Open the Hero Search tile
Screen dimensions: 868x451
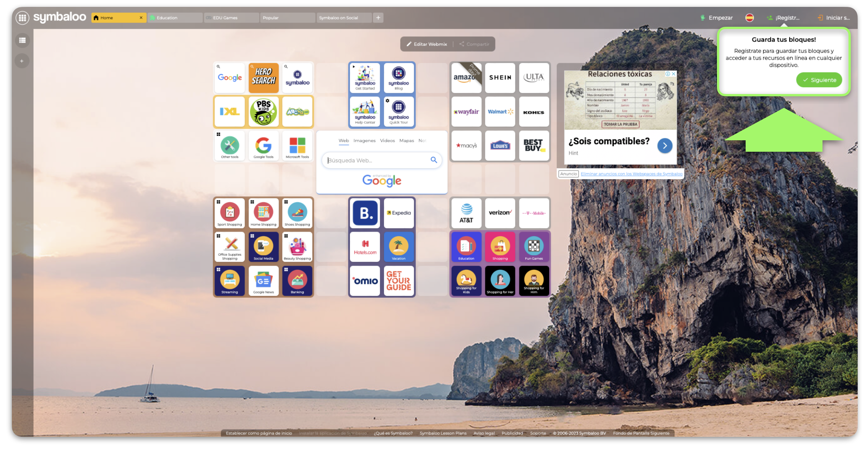pos(263,78)
